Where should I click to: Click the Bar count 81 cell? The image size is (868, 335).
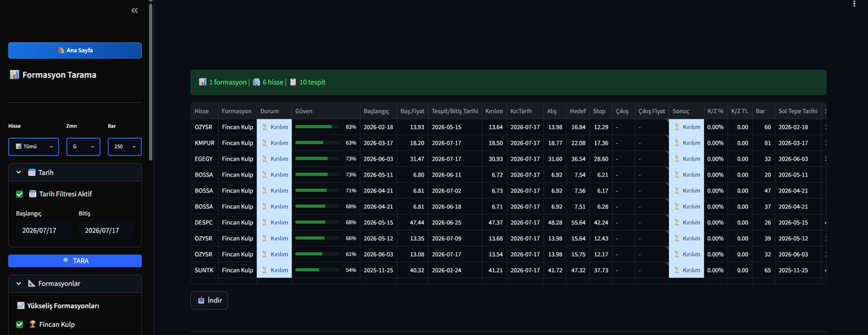(x=763, y=143)
